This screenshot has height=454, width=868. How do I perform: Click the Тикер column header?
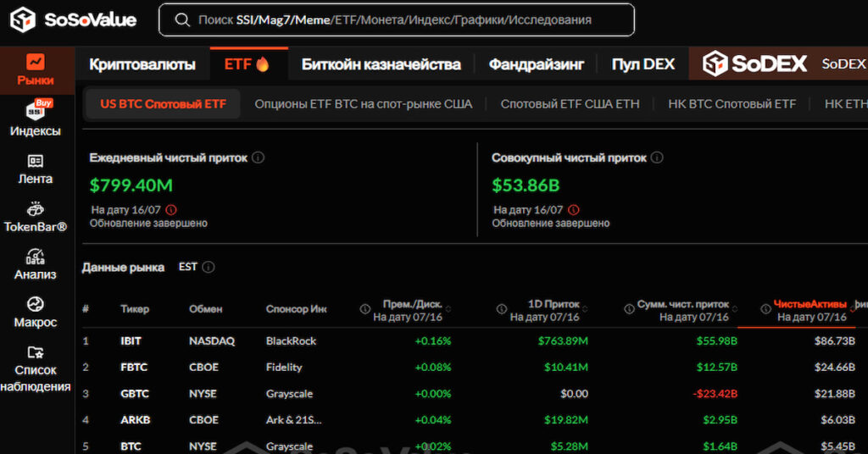(x=135, y=309)
